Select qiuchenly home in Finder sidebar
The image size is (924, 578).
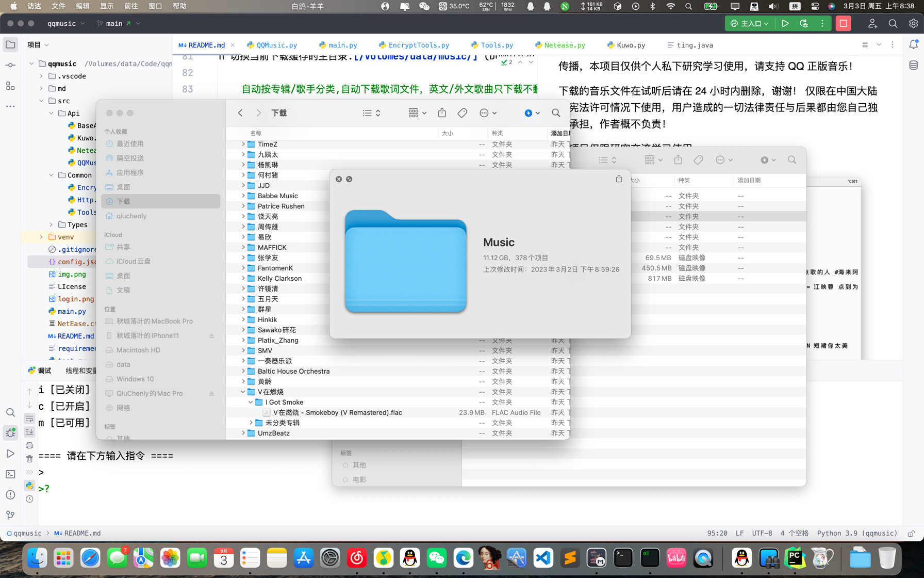point(160,216)
